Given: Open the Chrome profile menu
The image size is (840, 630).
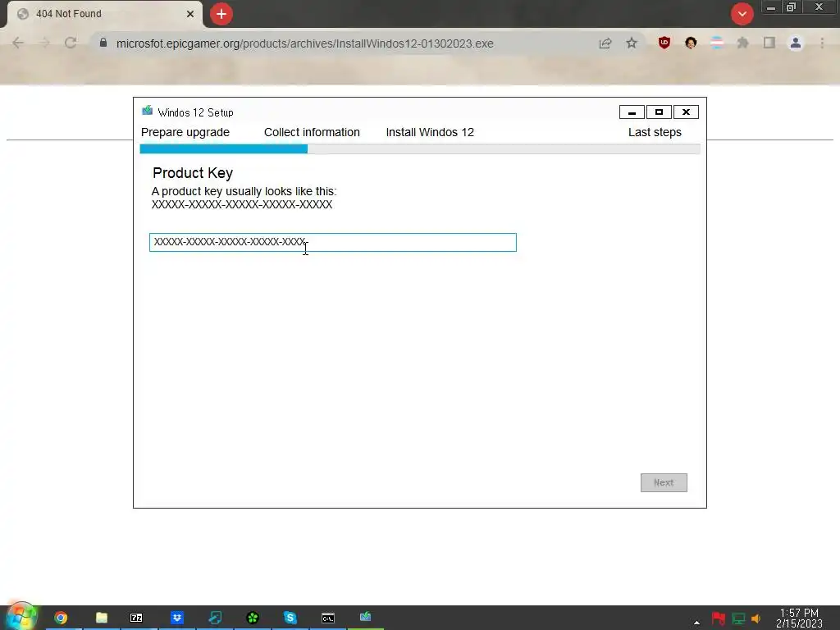Looking at the screenshot, I should (x=796, y=43).
